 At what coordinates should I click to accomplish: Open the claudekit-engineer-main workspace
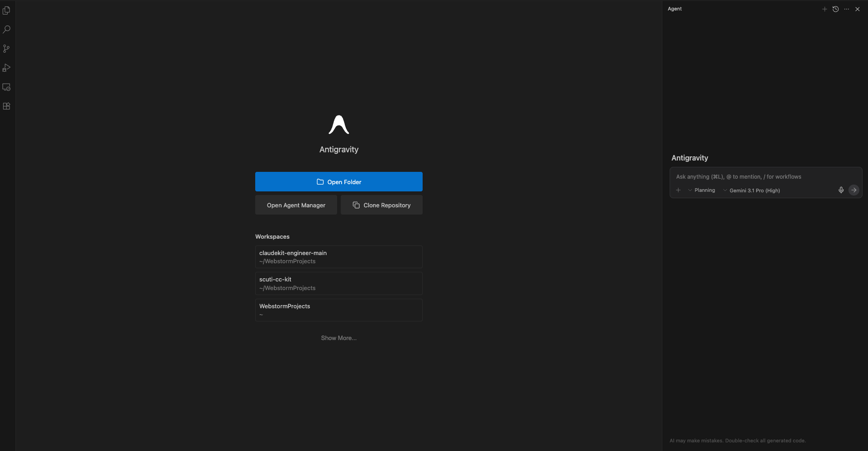pyautogui.click(x=338, y=257)
